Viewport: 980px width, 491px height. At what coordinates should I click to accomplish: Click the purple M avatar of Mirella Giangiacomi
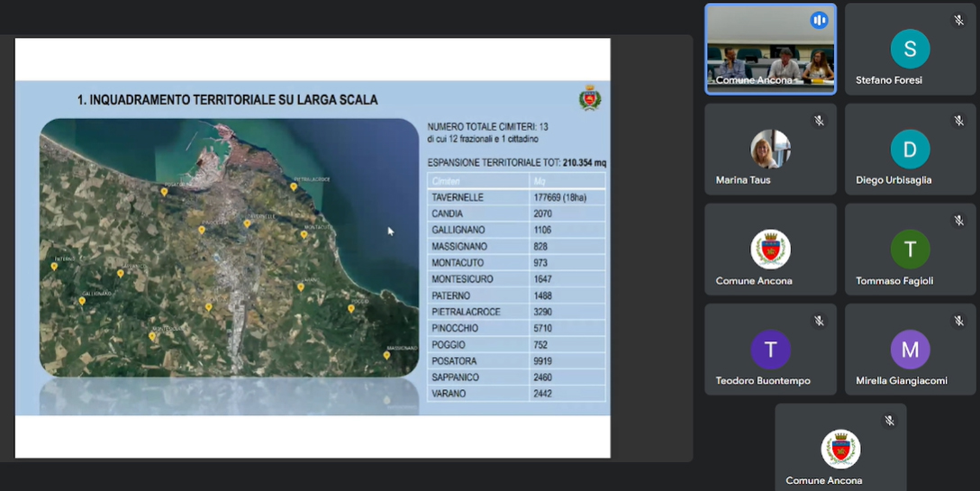click(910, 350)
